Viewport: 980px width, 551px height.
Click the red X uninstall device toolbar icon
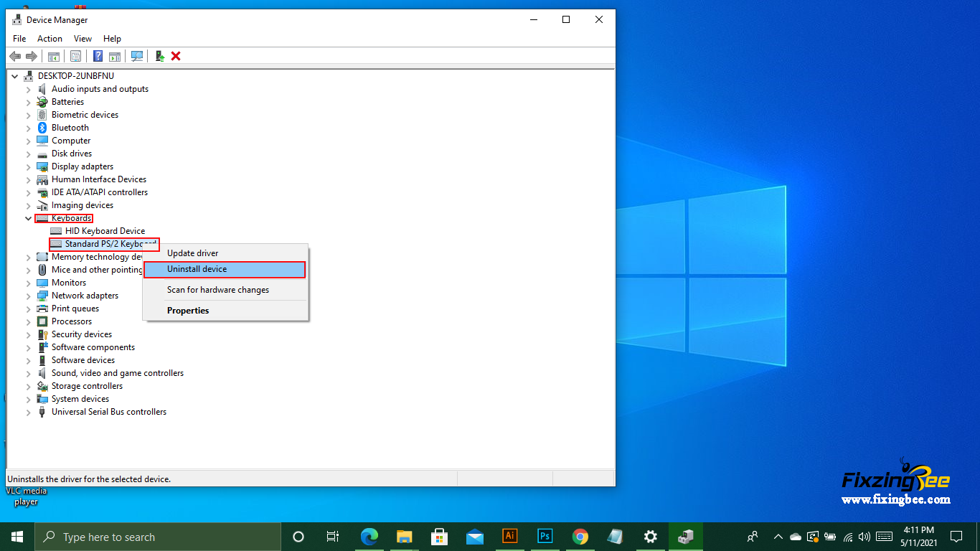click(176, 56)
